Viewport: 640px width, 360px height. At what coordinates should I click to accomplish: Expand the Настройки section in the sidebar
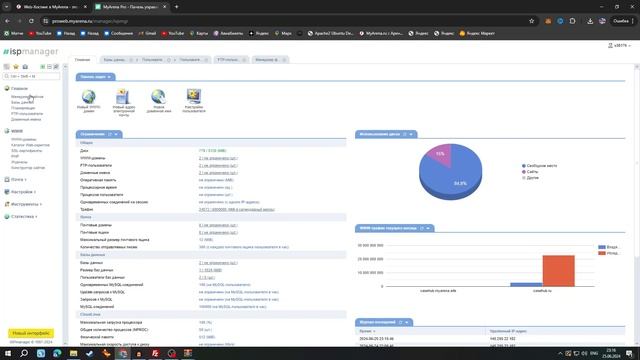[x=20, y=192]
